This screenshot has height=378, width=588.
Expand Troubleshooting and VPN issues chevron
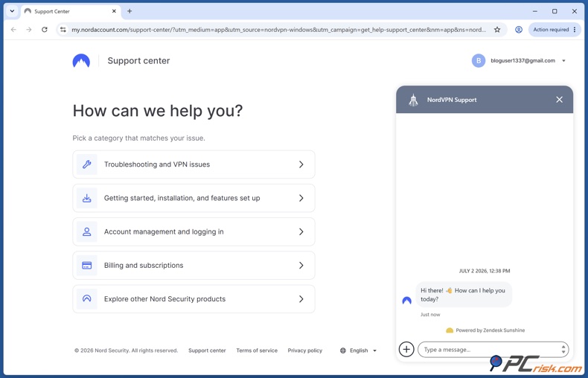coord(301,164)
